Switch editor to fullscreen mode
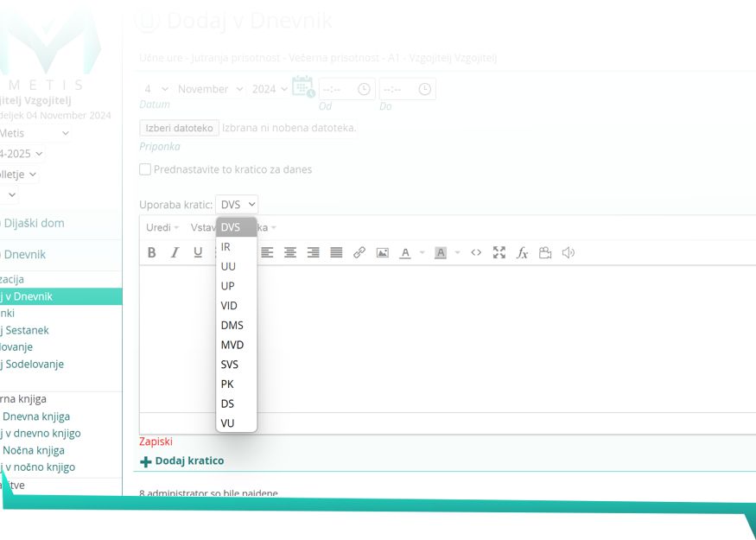The height and width of the screenshot is (540, 756). [x=499, y=253]
